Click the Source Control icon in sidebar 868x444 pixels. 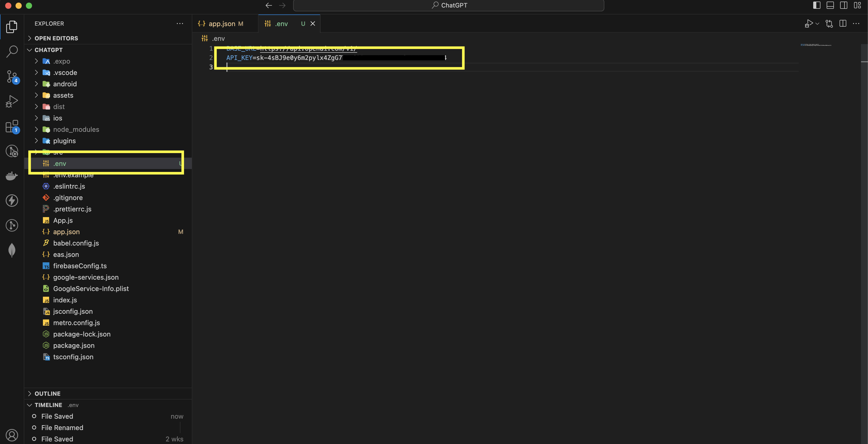(x=12, y=77)
